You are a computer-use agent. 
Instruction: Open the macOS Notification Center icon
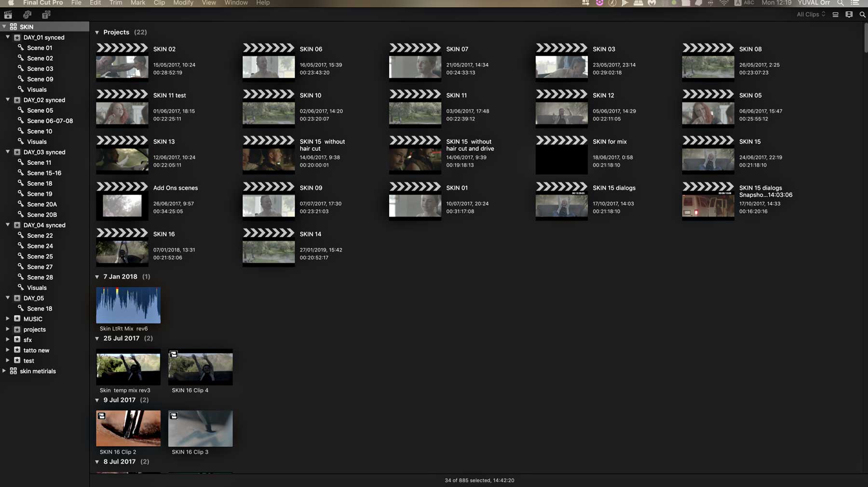855,3
